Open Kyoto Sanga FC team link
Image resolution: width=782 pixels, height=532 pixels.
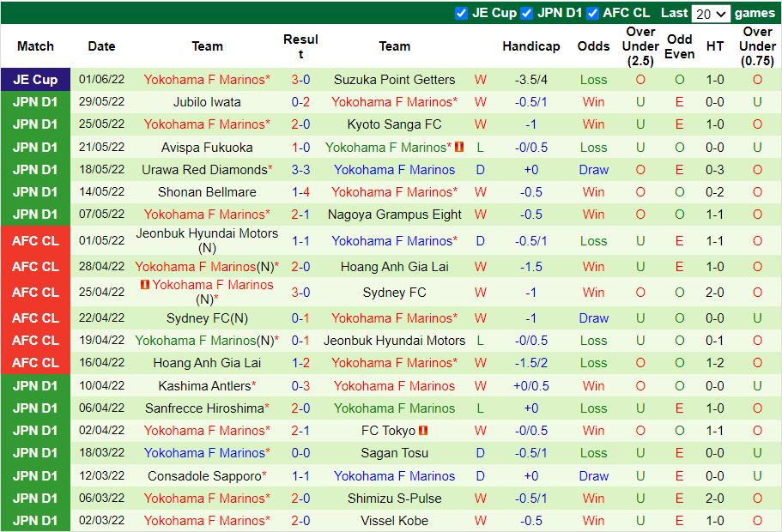(x=395, y=124)
